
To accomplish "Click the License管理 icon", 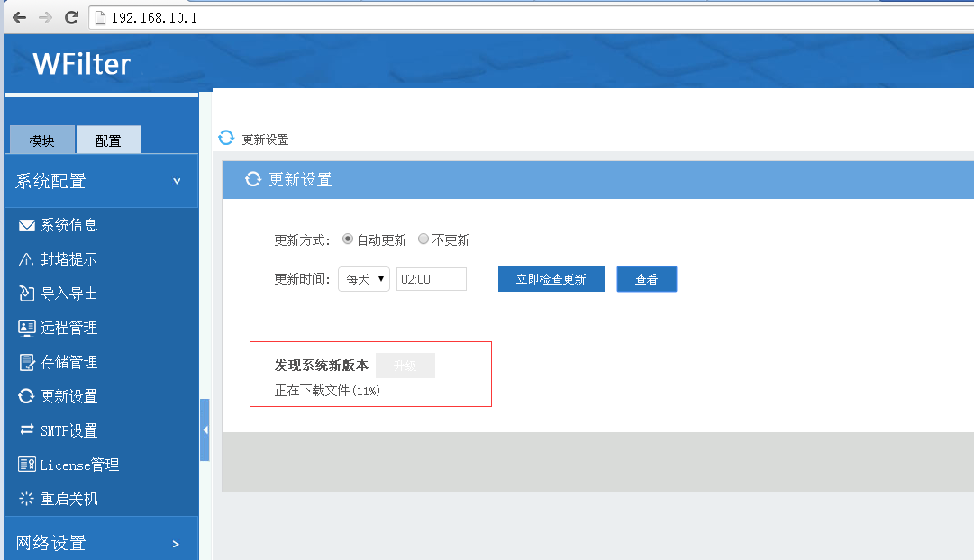I will (27, 465).
